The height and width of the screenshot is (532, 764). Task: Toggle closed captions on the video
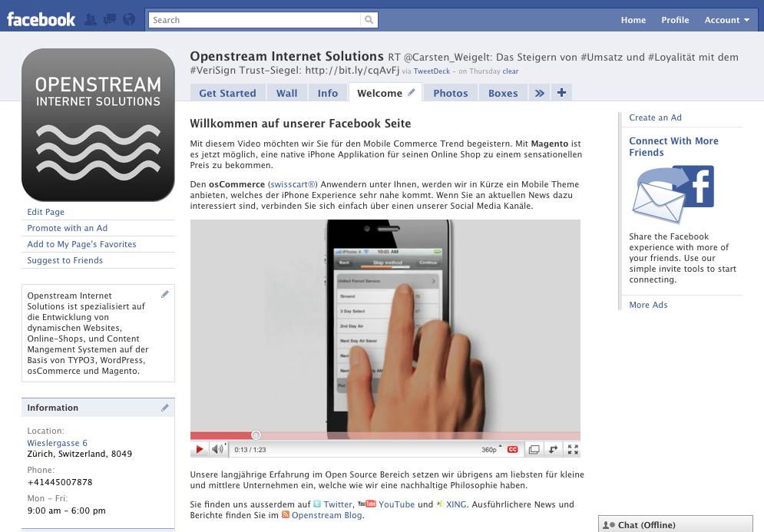click(512, 449)
